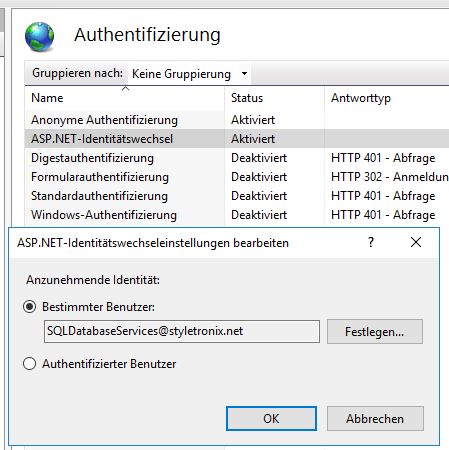This screenshot has height=450, width=449.
Task: Click the Abbrechen button
Action: [375, 419]
